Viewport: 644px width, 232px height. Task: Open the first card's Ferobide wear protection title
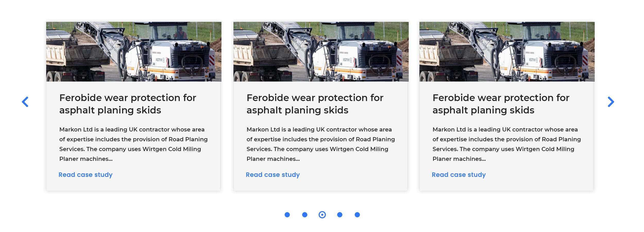coord(128,104)
